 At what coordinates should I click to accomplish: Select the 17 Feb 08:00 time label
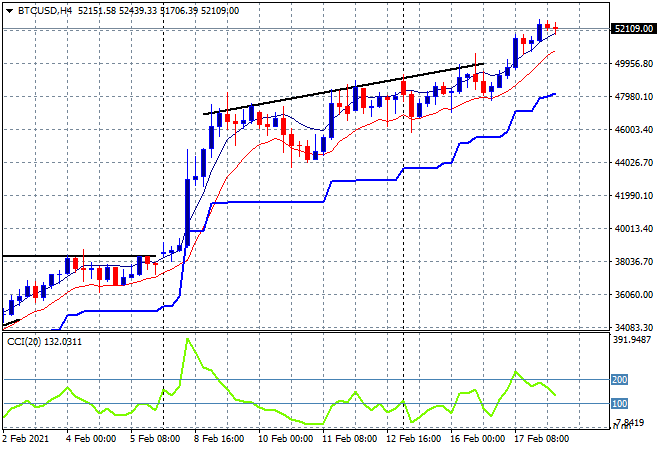541,439
